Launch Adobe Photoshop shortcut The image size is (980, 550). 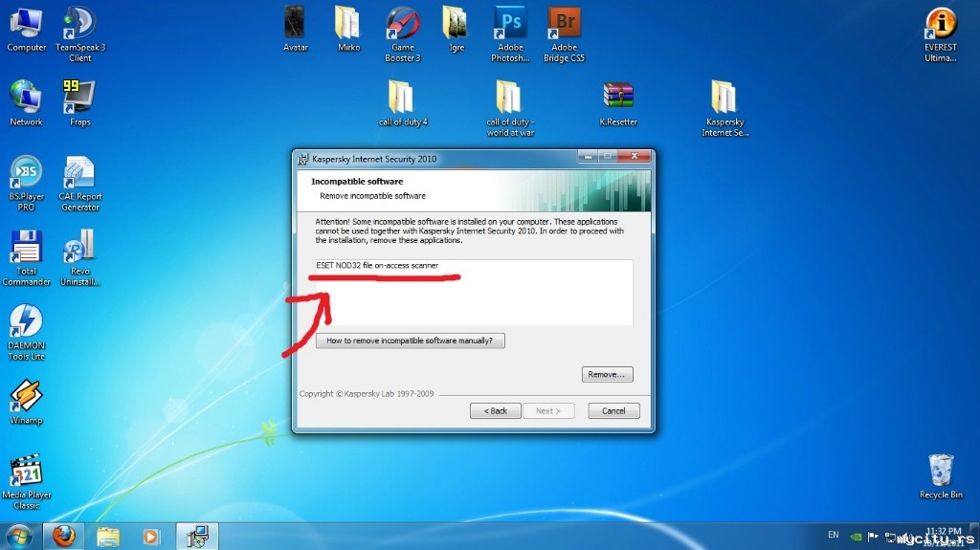[x=510, y=34]
